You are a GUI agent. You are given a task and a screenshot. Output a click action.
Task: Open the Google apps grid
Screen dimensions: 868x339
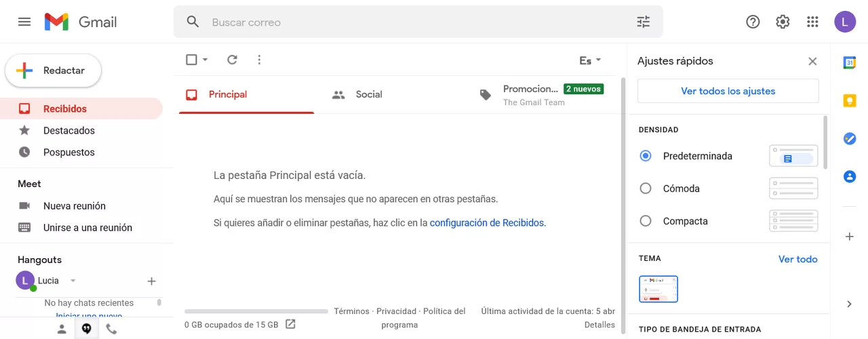[x=812, y=22]
